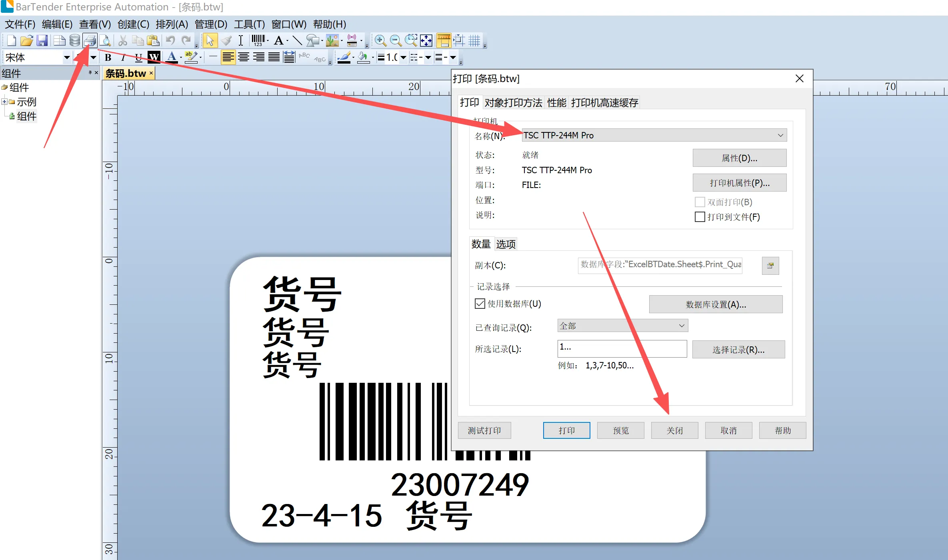948x560 pixels.
Task: Click the Save floppy disk icon
Action: pos(42,40)
